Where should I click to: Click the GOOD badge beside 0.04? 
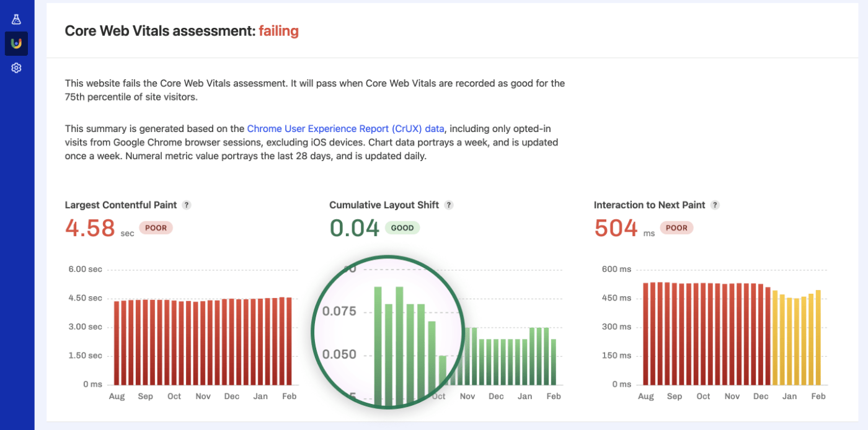[402, 227]
